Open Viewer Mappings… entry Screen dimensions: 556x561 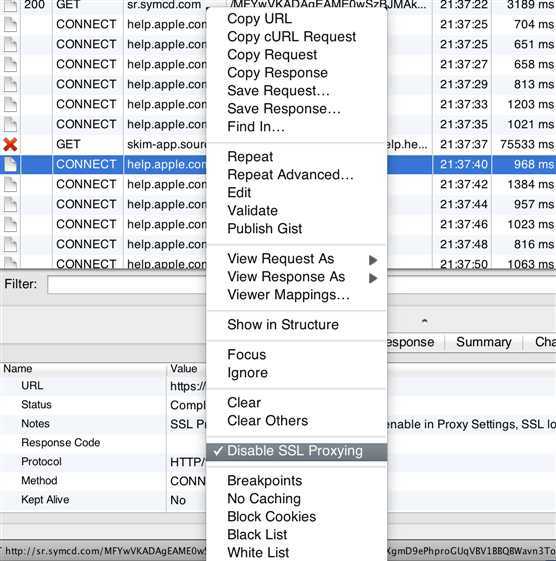click(x=288, y=295)
